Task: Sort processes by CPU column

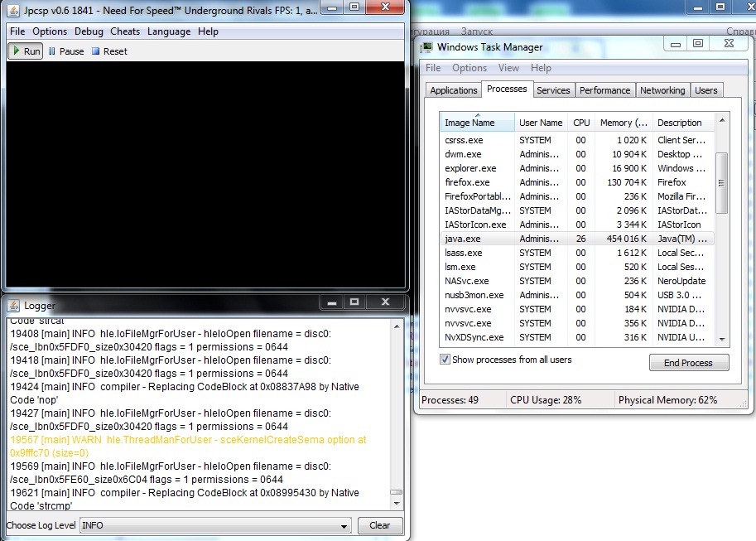Action: [x=581, y=123]
